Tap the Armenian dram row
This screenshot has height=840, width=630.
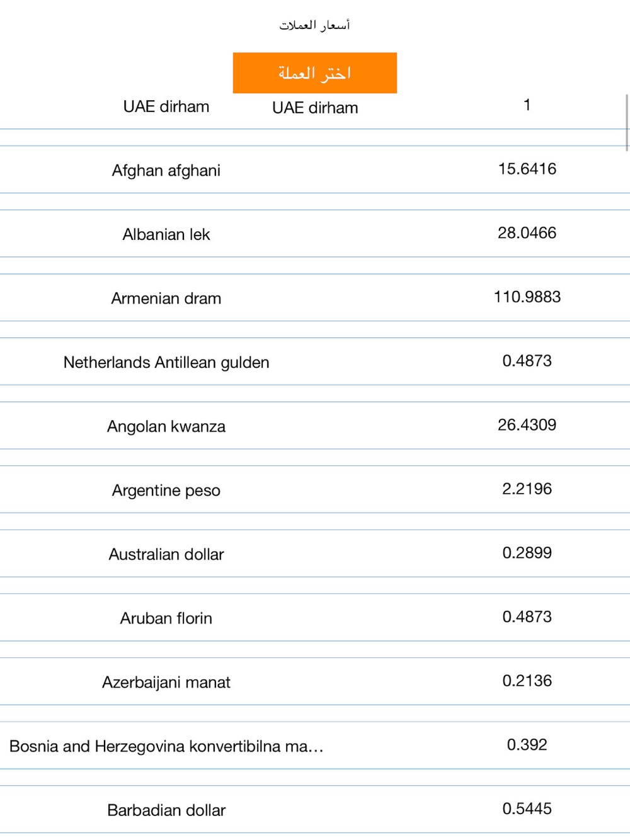pos(166,298)
